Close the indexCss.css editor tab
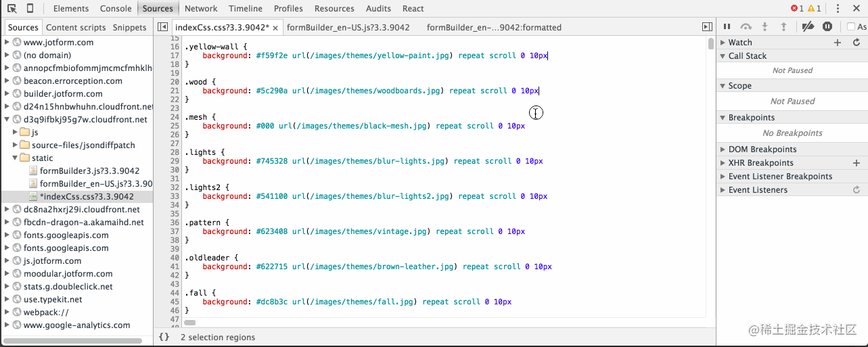This screenshot has height=347, width=868. (275, 28)
